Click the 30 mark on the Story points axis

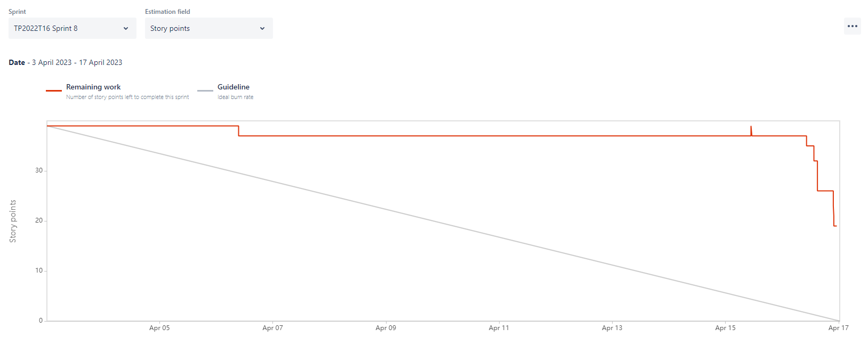click(x=38, y=170)
